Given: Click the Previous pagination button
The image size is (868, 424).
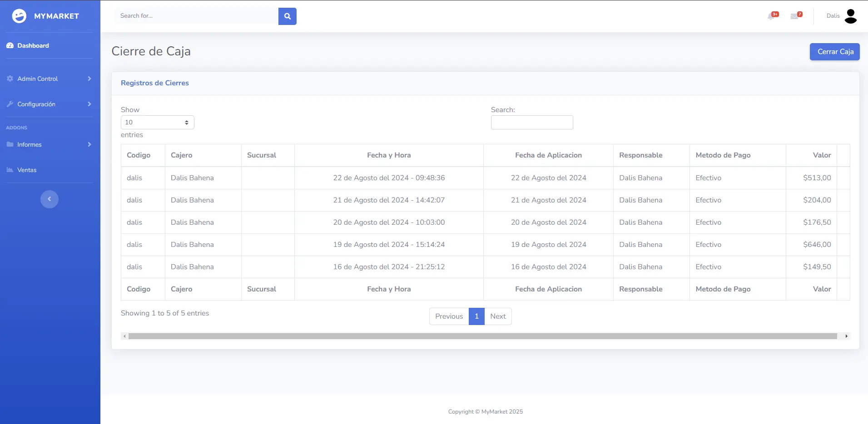Looking at the screenshot, I should pyautogui.click(x=449, y=316).
